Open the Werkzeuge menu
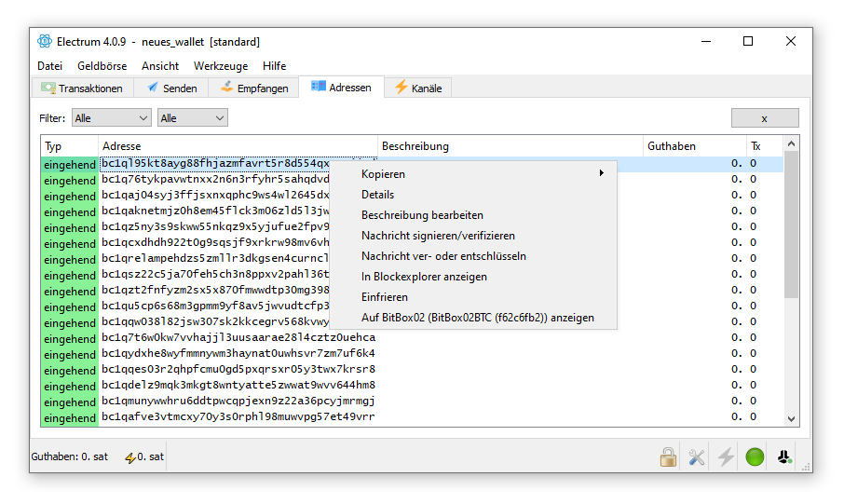 [x=221, y=66]
